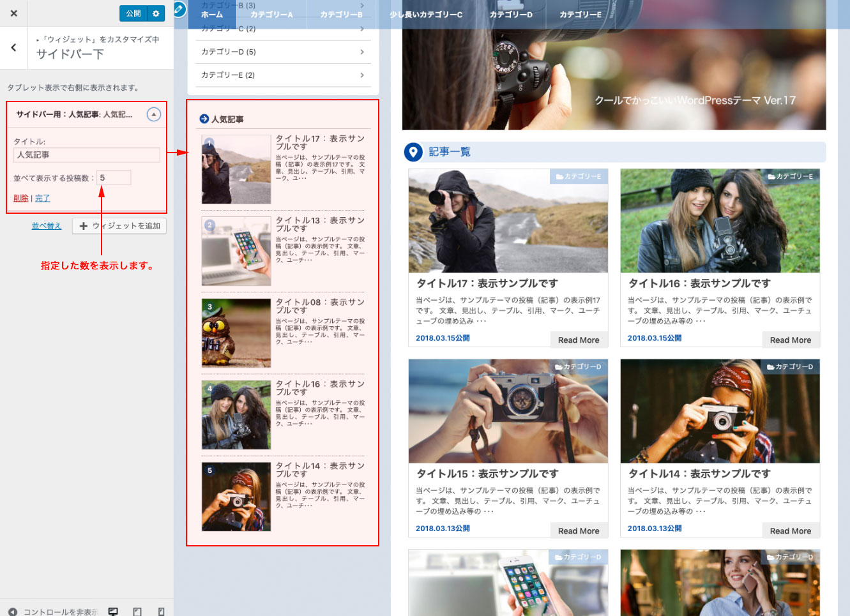This screenshot has width=850, height=616.
Task: Click the woman on phone card image at bottom
Action: coord(720,583)
